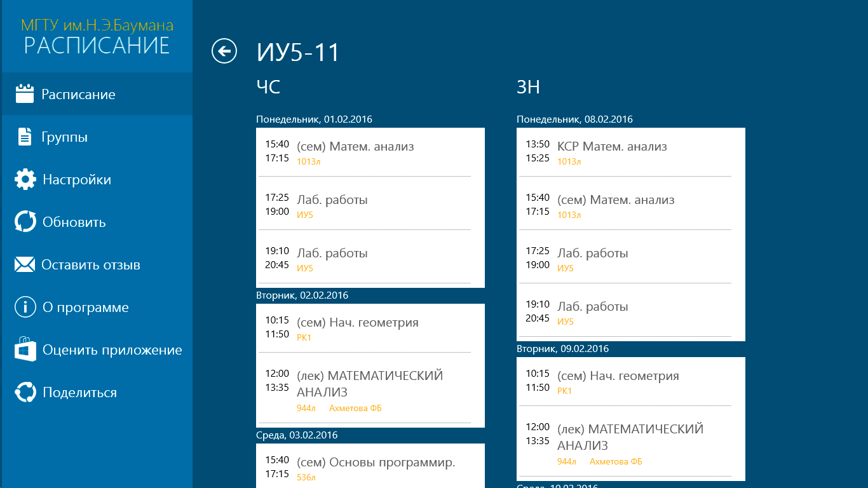Open the Расписание menu item
This screenshot has width=868, height=488.
click(97, 94)
